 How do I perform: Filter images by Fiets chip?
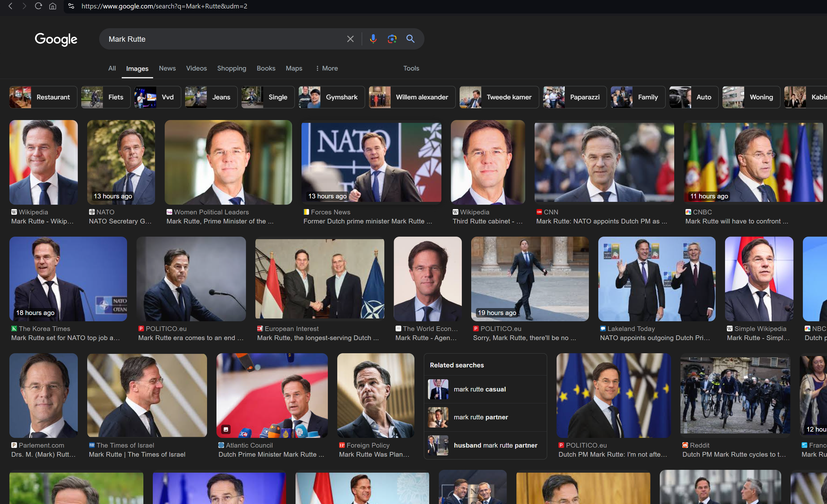click(x=106, y=97)
